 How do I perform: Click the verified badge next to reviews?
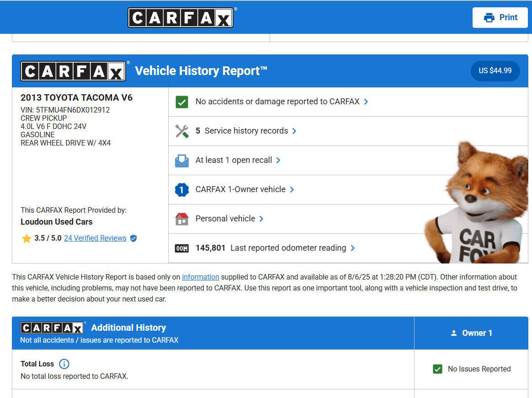pyautogui.click(x=133, y=238)
